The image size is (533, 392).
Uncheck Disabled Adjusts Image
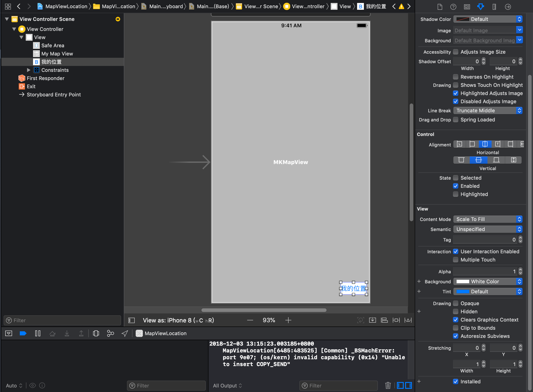point(456,101)
